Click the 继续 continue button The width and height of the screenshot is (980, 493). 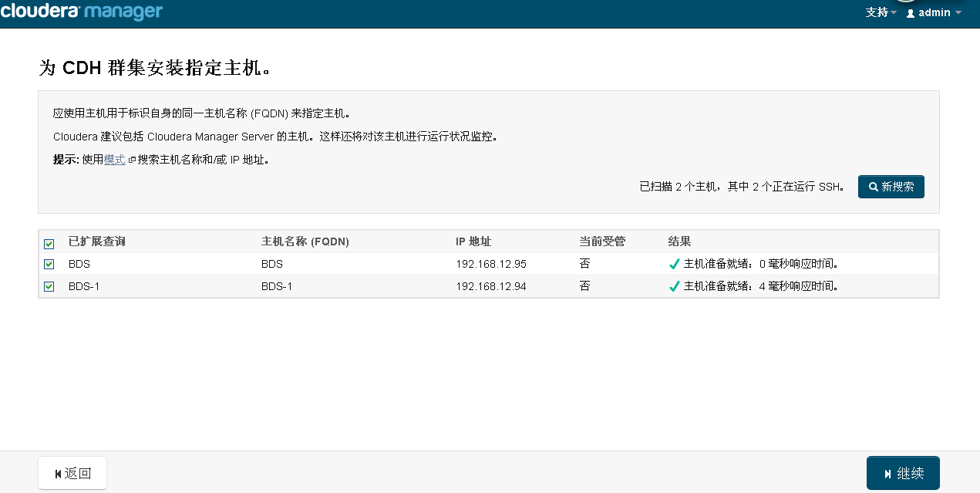pos(903,473)
